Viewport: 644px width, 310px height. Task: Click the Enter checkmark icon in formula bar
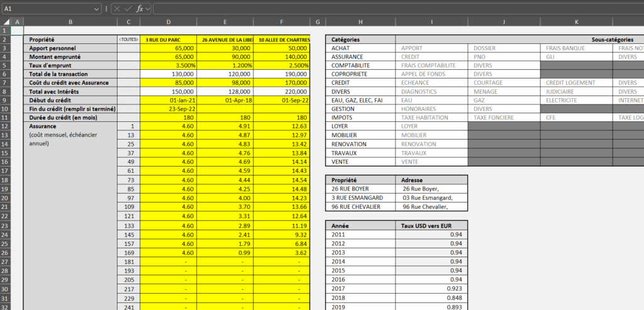pos(129,9)
